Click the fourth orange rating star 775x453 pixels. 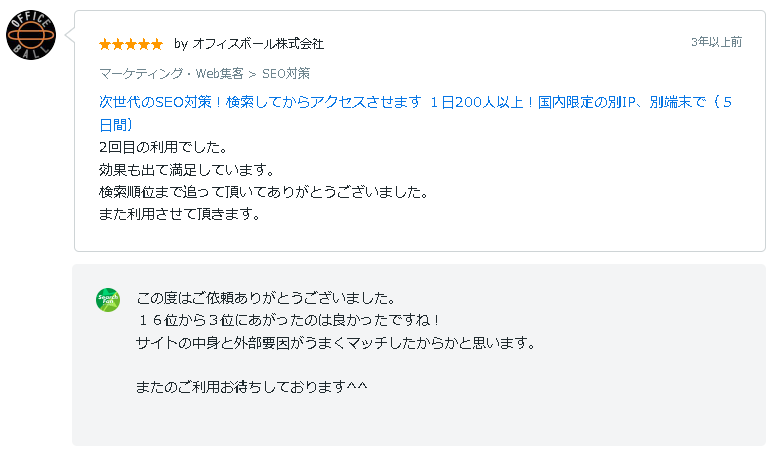click(x=144, y=45)
